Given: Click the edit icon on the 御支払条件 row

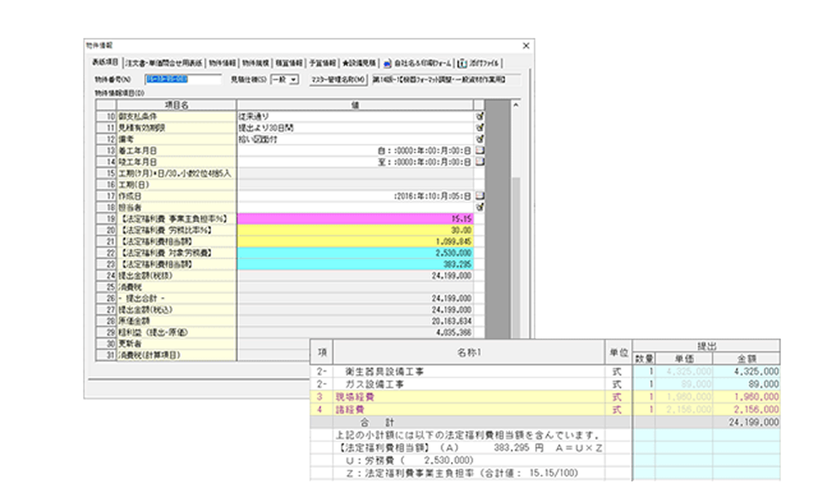Looking at the screenshot, I should point(479,116).
